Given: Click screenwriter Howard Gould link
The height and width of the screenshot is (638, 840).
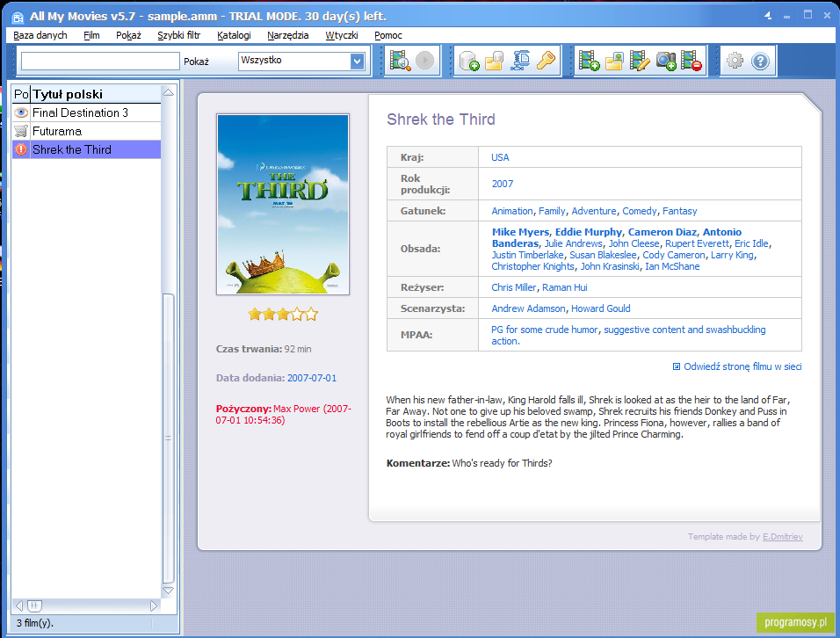Looking at the screenshot, I should click(600, 308).
